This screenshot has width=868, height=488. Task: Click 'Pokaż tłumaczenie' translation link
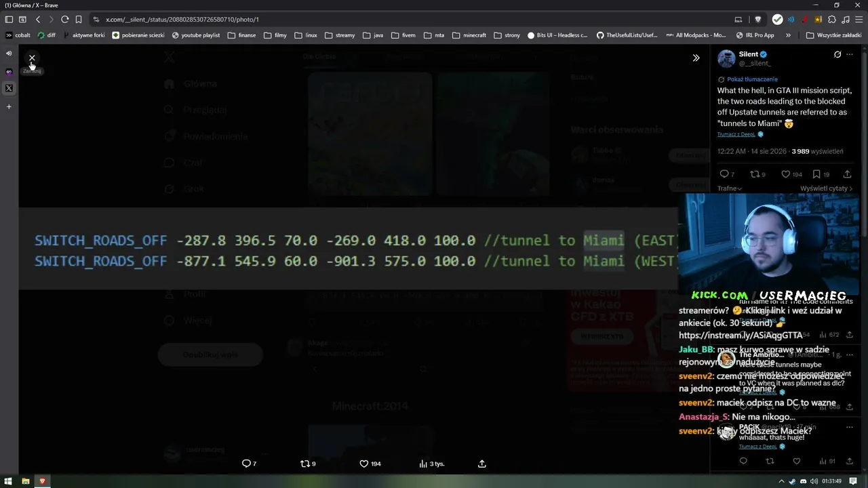pos(752,79)
